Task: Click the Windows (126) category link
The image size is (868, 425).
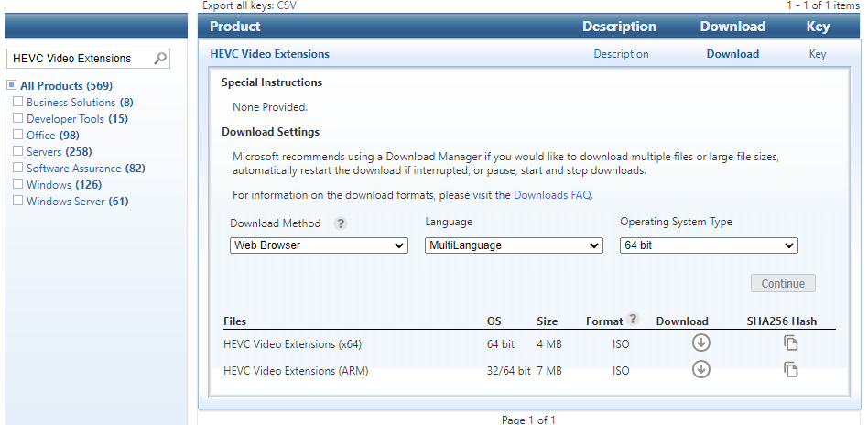Action: (64, 184)
